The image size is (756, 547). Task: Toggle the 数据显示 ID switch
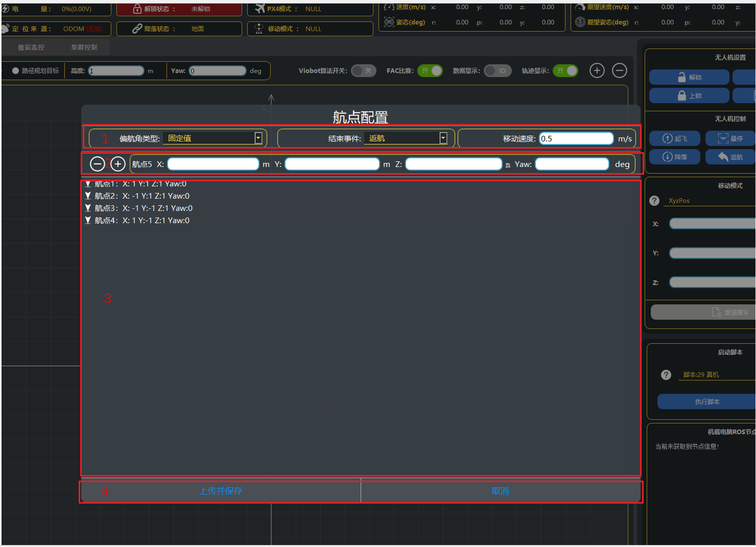498,71
